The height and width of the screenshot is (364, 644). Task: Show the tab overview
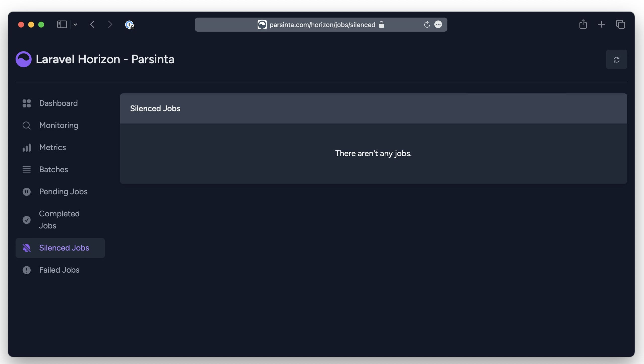pos(620,24)
